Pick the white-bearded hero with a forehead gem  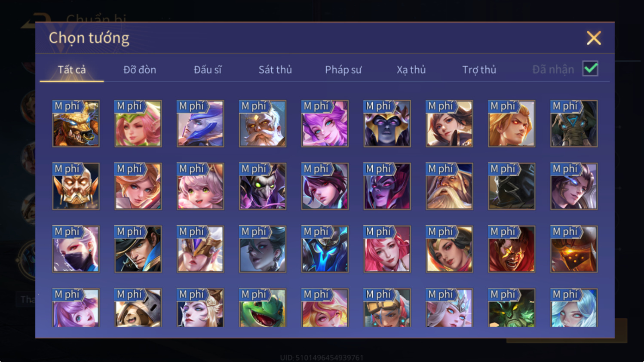263,124
